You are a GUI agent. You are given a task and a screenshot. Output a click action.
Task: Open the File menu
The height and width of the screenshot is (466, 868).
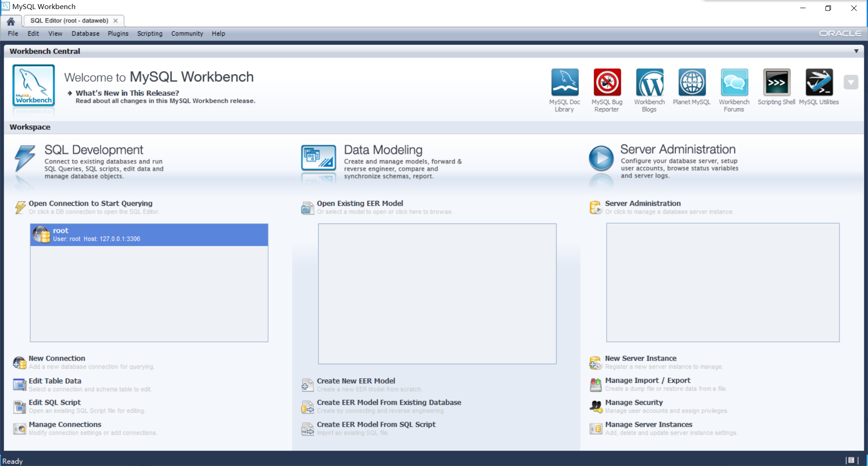tap(13, 33)
